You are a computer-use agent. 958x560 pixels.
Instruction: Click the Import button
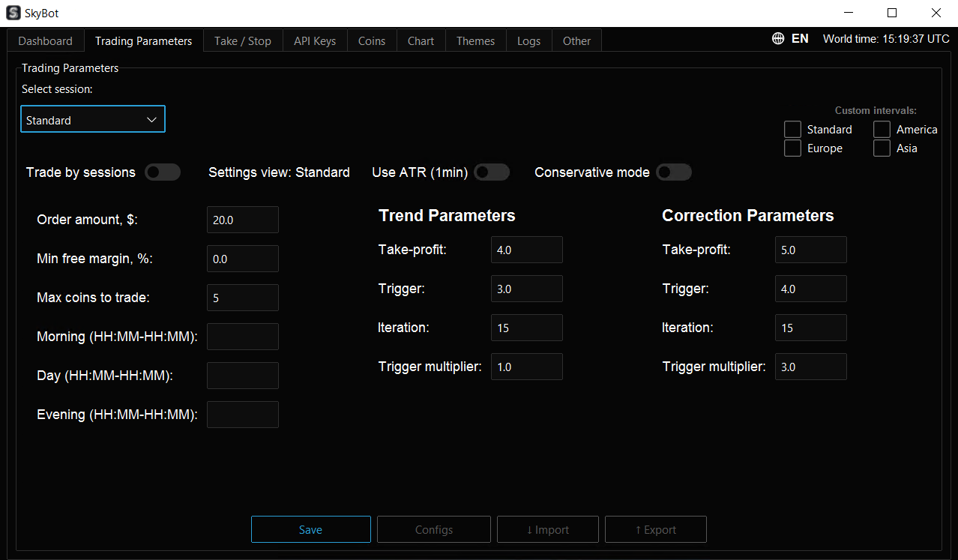pos(548,529)
